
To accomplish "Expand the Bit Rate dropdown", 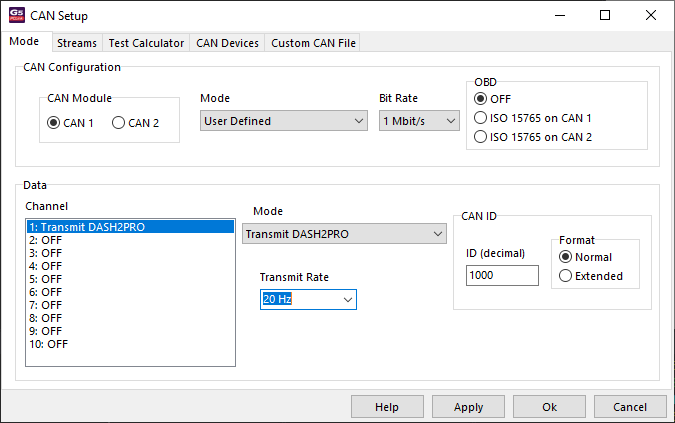I will (418, 121).
